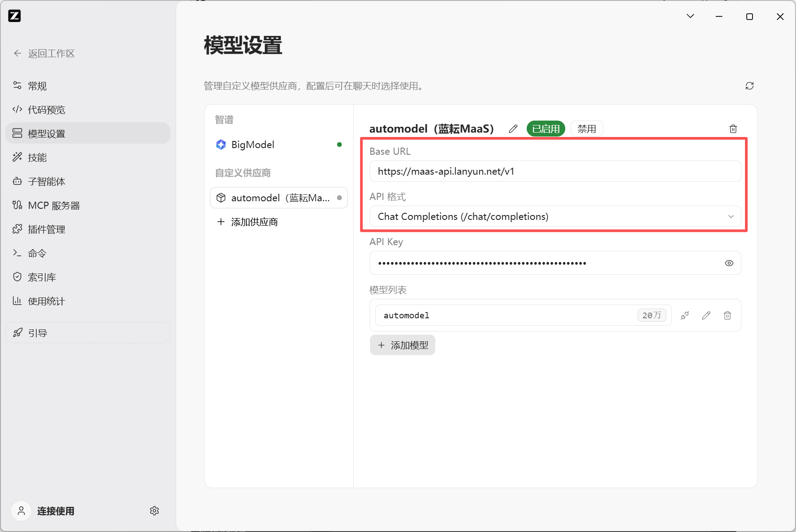Viewport: 796px width, 532px height.
Task: Click the API Key input field
Action: coord(555,263)
